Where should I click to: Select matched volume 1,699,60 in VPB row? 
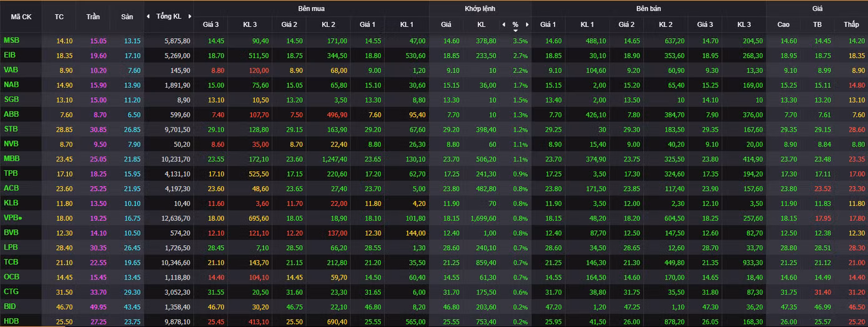[484, 218]
